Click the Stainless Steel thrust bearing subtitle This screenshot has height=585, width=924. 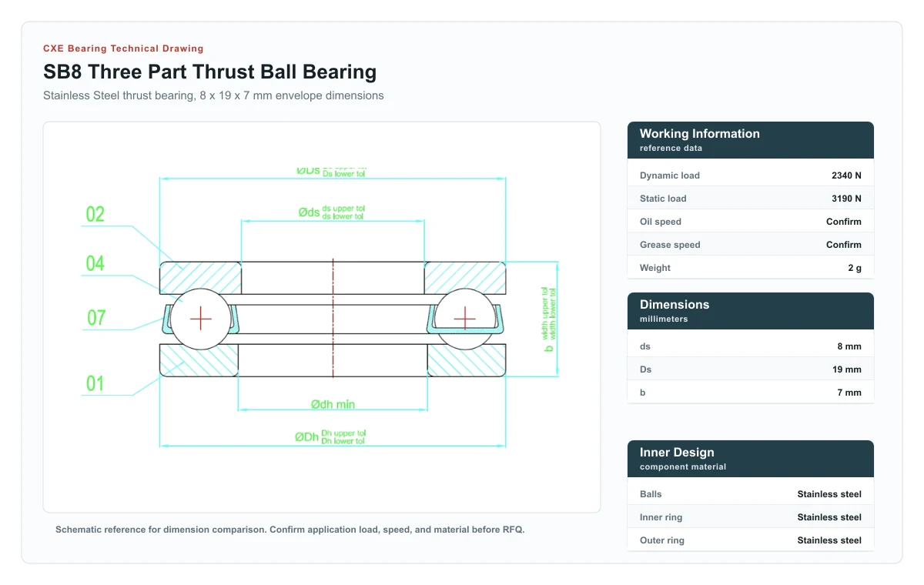point(213,95)
